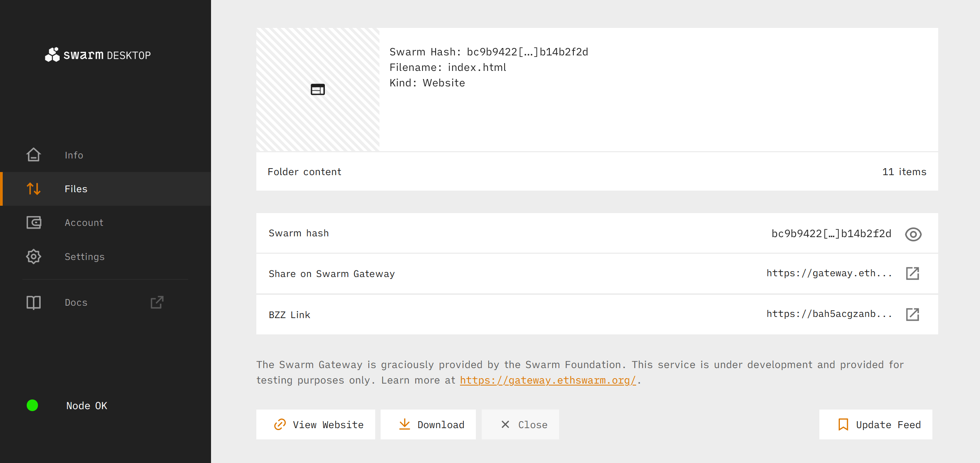Click the Docs external link icon

[x=157, y=302]
